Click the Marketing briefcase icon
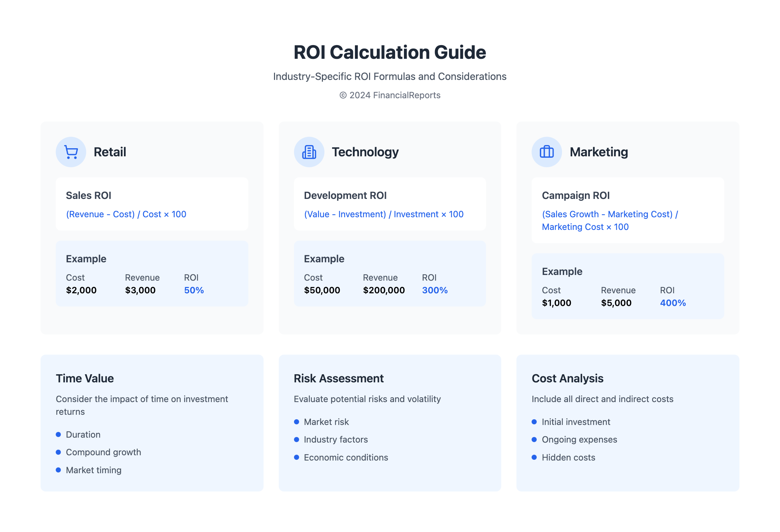 tap(547, 152)
